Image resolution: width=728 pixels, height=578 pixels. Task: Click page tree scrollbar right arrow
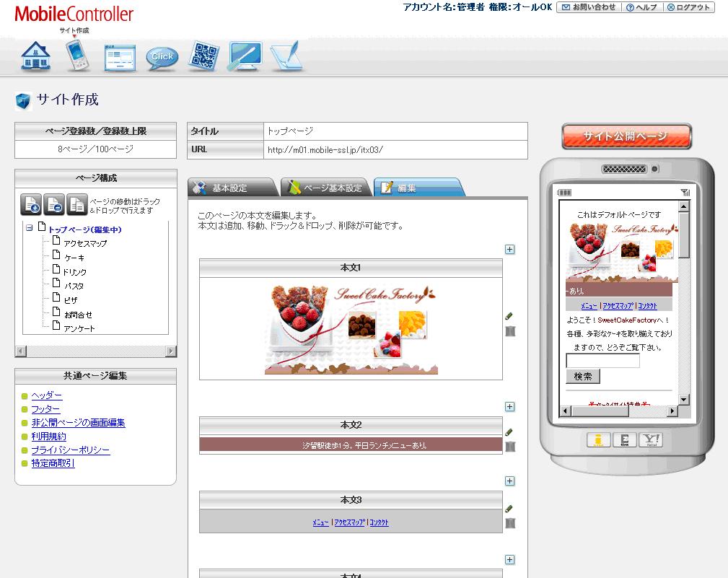point(171,351)
